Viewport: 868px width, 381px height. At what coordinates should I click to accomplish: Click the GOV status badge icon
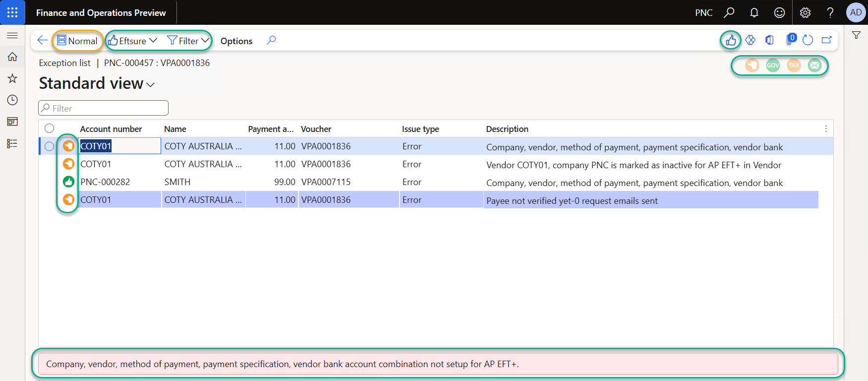[x=773, y=65]
